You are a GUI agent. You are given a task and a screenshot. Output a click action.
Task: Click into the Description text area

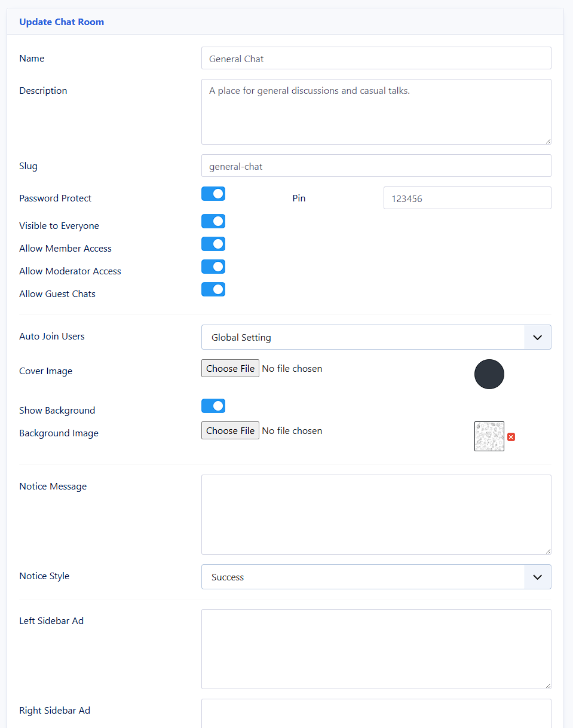click(376, 112)
